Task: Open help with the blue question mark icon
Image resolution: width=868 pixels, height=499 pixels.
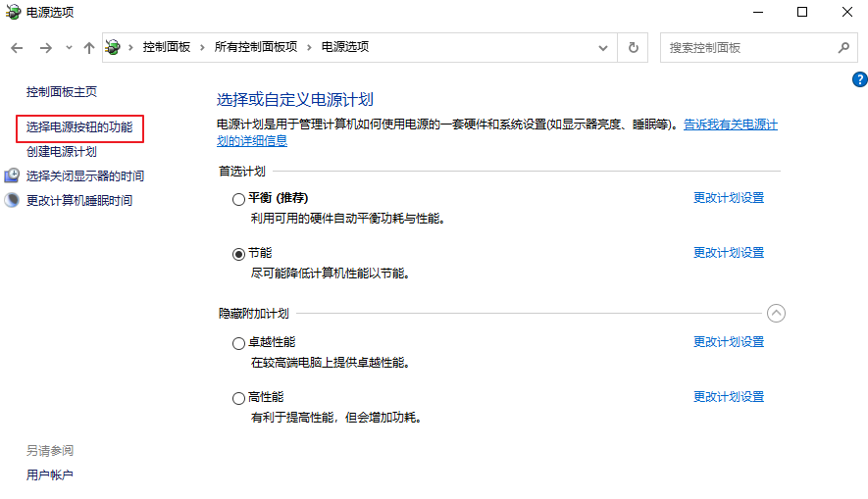Action: [860, 79]
